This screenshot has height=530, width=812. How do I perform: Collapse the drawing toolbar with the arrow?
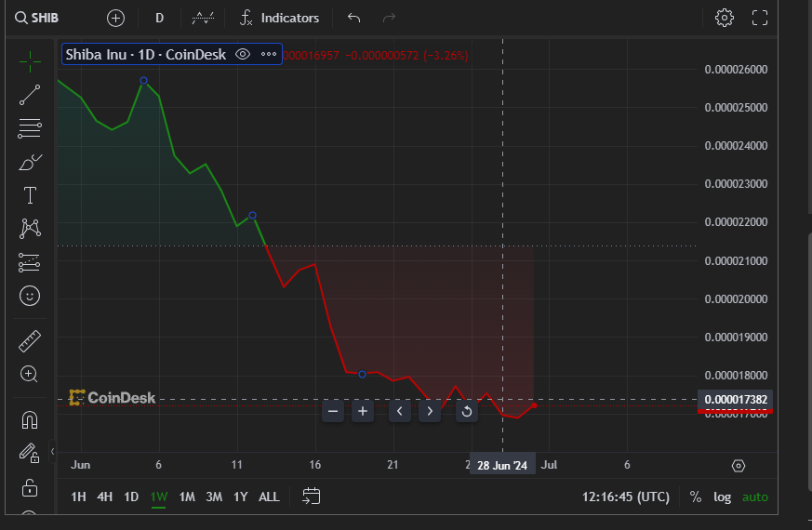click(52, 451)
